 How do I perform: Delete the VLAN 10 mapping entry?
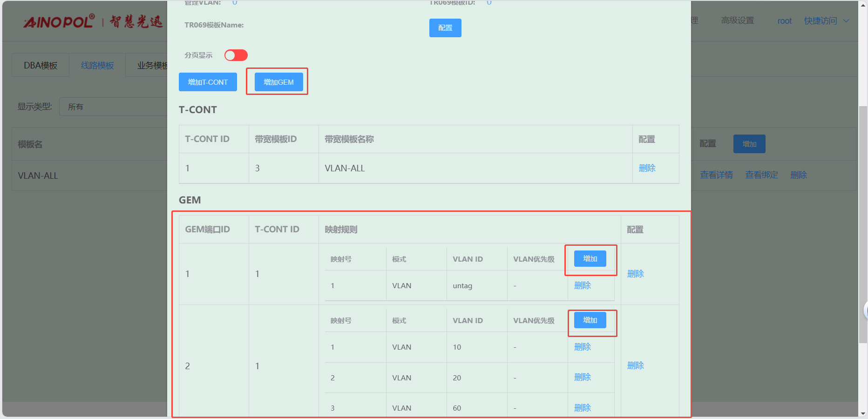pos(582,347)
